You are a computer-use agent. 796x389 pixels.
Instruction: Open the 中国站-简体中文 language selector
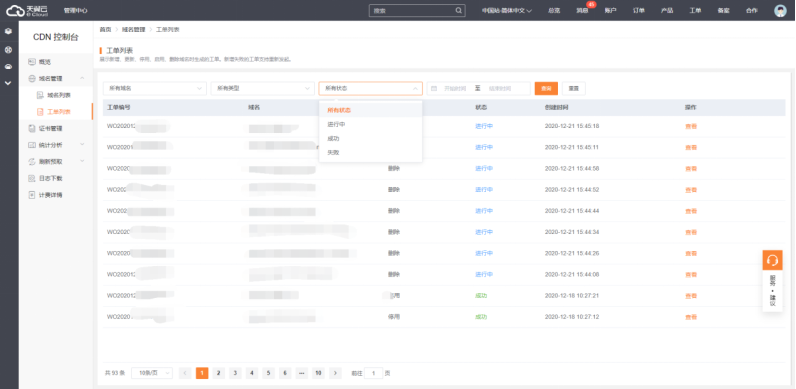click(507, 11)
